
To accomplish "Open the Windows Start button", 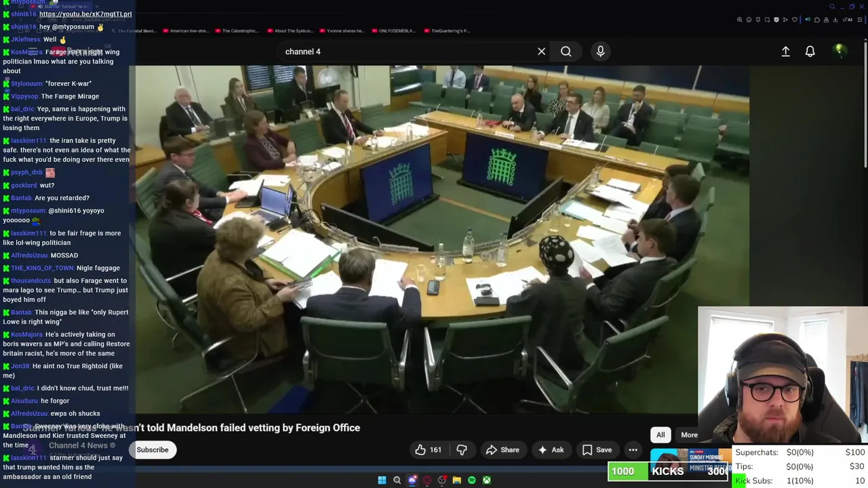I will pos(382,480).
